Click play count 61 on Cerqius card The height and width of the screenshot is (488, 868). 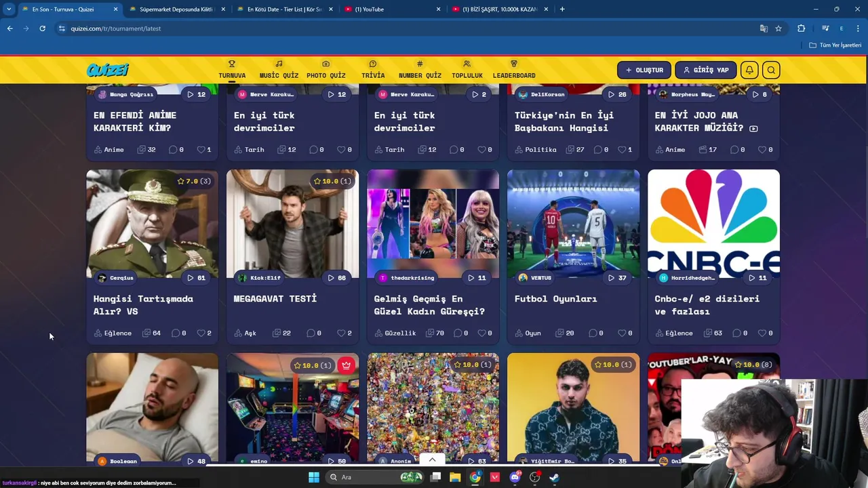tap(196, 278)
